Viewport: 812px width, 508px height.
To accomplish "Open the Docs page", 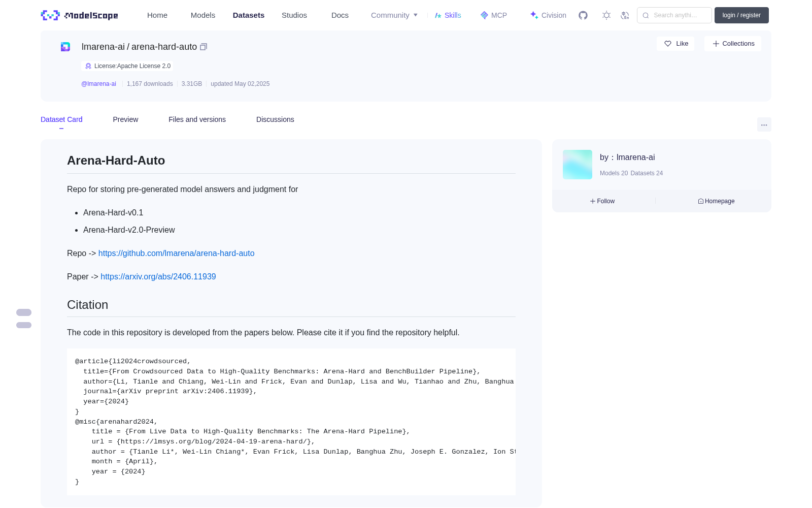I will pyautogui.click(x=340, y=15).
